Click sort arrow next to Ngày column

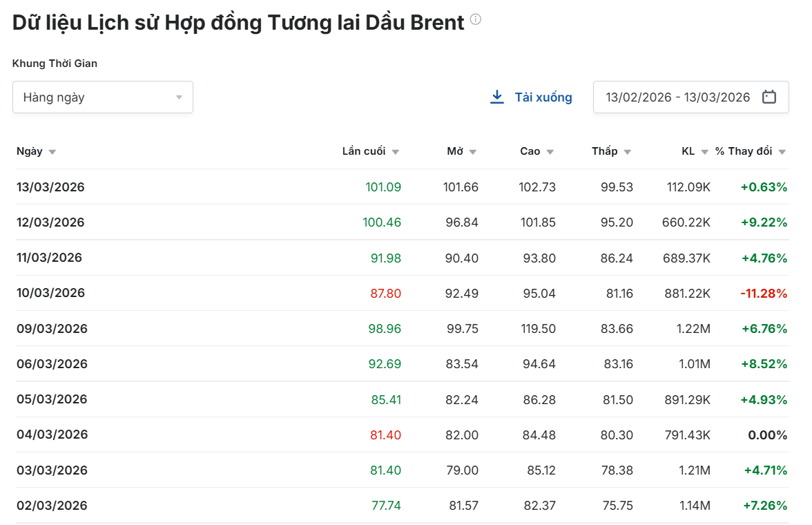pos(52,152)
